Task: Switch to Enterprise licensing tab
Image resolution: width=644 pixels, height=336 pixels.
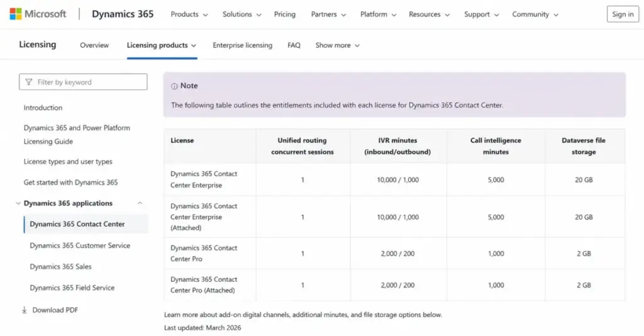Action: pos(242,45)
